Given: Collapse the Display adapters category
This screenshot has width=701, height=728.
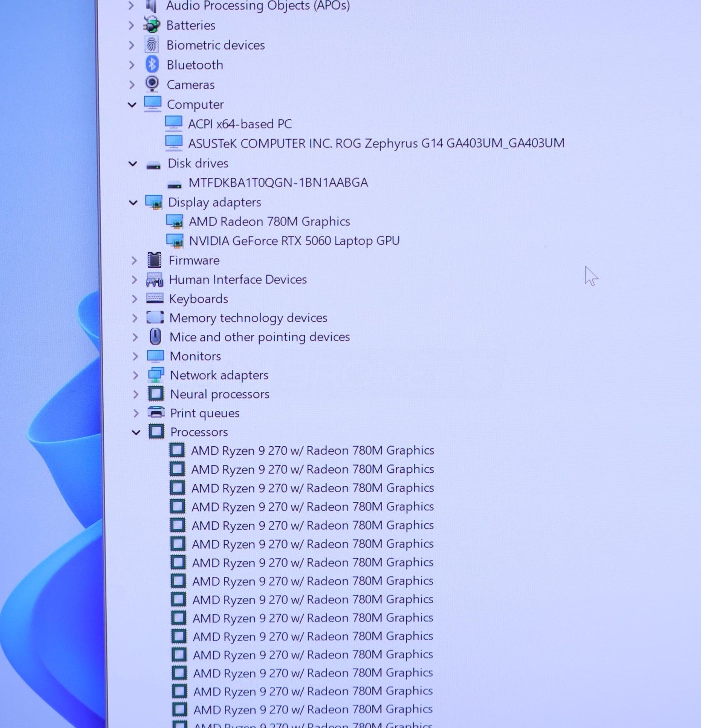Looking at the screenshot, I should (x=133, y=202).
